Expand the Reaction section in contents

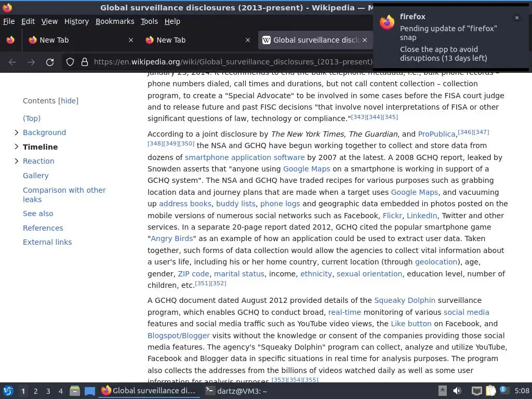coord(16,161)
